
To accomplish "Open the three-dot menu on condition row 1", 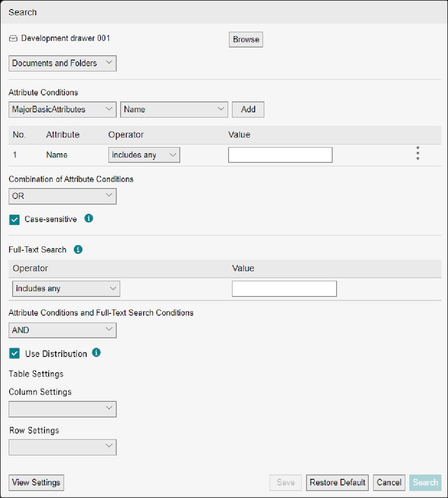I will tap(418, 153).
